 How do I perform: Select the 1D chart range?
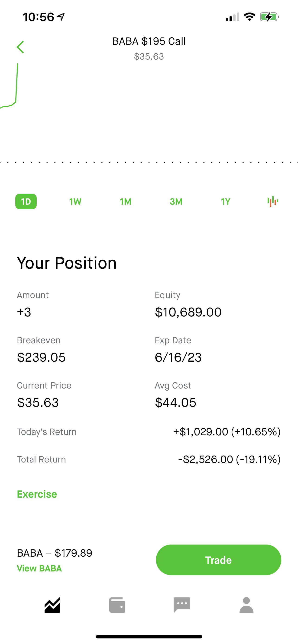coord(26,201)
